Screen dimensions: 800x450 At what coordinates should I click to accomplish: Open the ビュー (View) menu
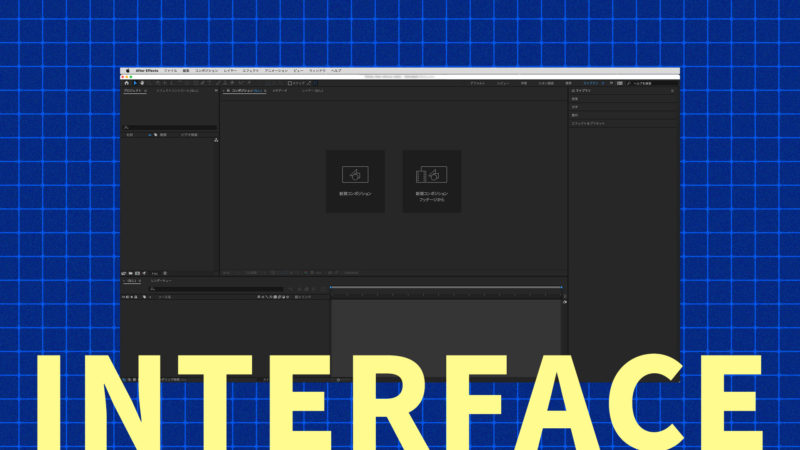point(298,71)
